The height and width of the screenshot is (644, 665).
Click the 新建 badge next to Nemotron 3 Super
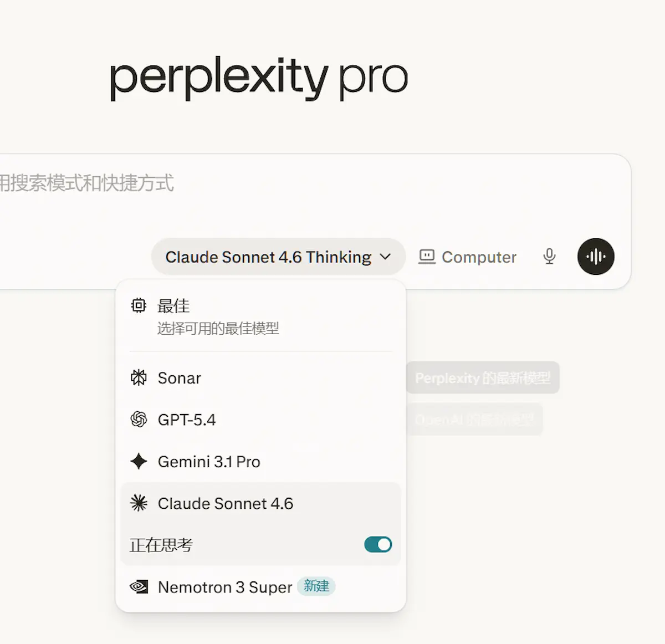[x=316, y=586]
